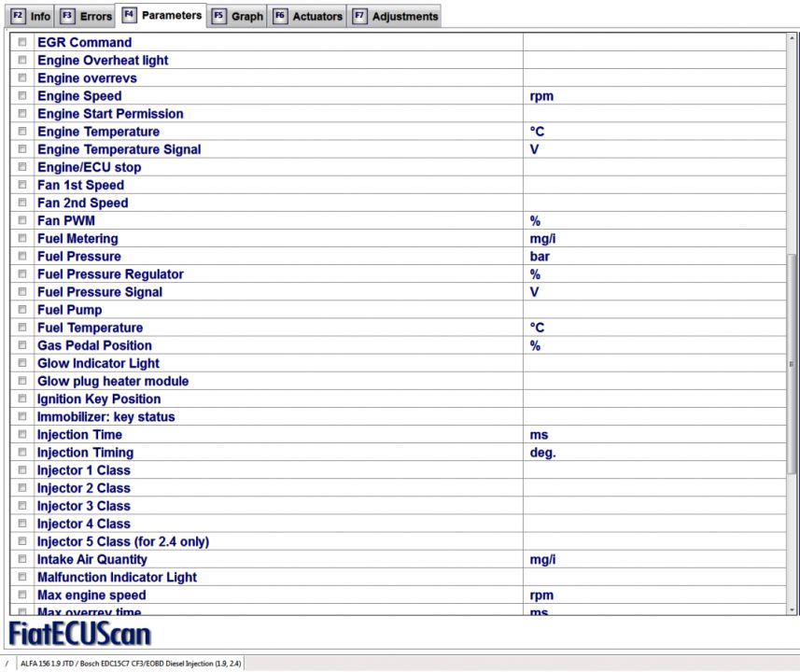Click the rpm unit of Engine Speed
The image size is (800, 672).
(x=541, y=96)
